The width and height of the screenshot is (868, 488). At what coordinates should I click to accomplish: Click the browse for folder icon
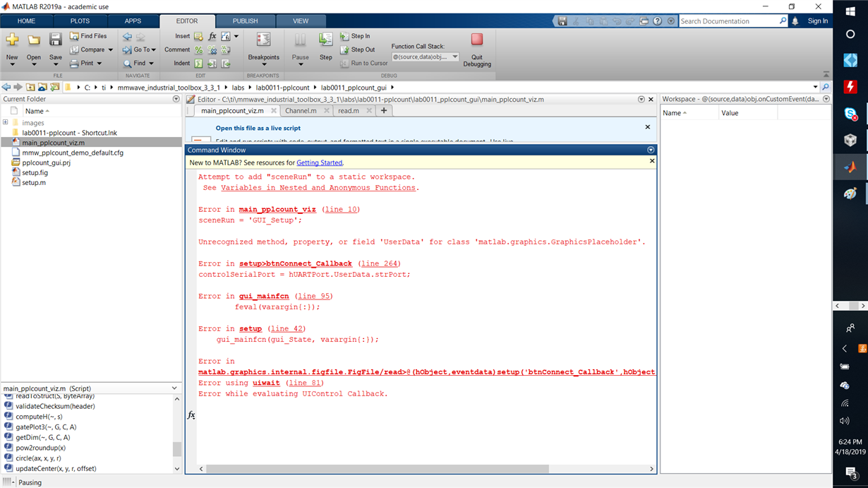pos(54,87)
